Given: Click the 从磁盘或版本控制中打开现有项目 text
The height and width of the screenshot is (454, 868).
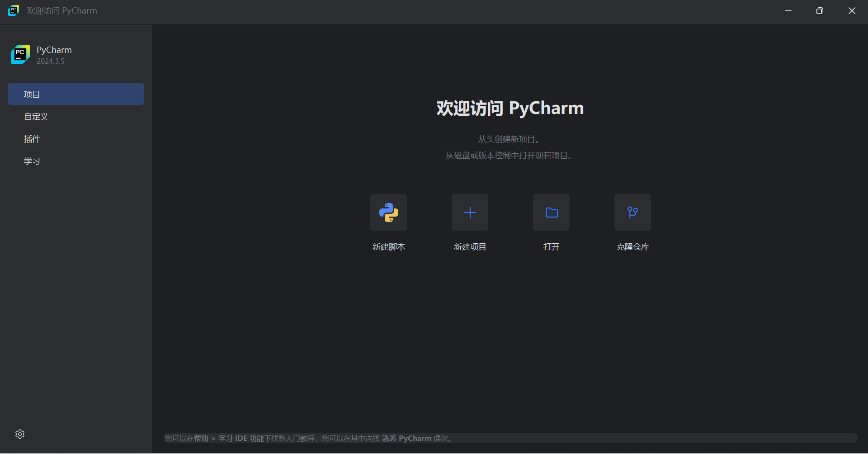Looking at the screenshot, I should 510,156.
